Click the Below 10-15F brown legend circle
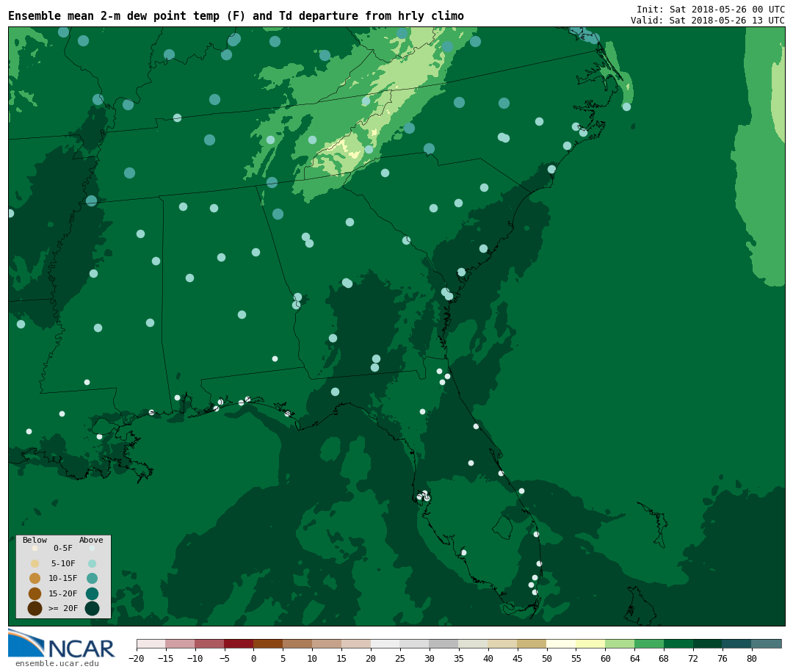This screenshot has height=672, width=793. [x=35, y=578]
